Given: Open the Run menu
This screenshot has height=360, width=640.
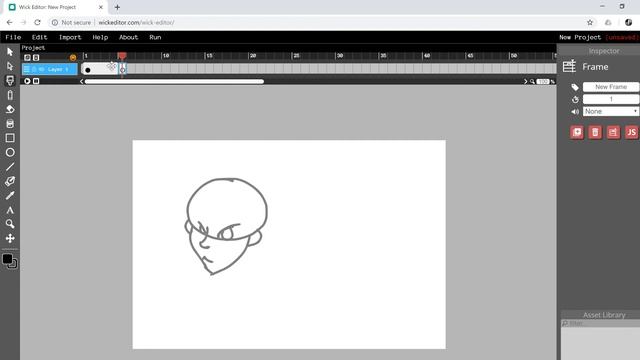Looking at the screenshot, I should [x=155, y=37].
